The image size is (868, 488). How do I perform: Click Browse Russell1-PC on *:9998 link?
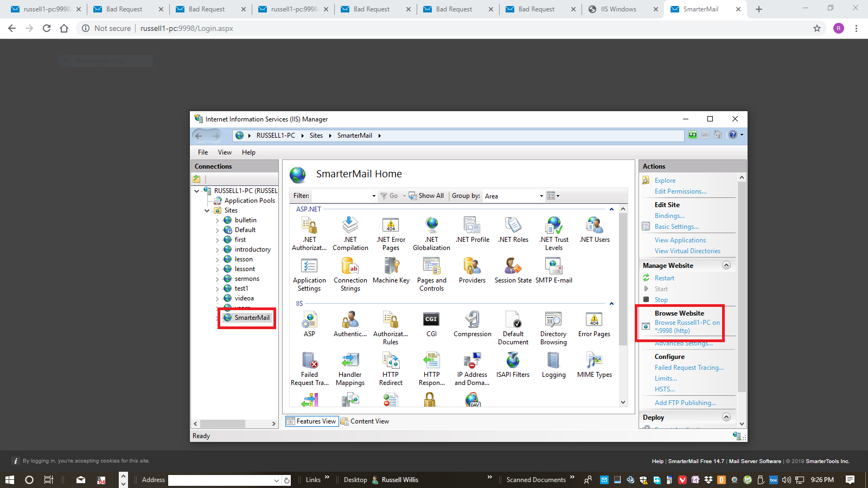pyautogui.click(x=687, y=326)
